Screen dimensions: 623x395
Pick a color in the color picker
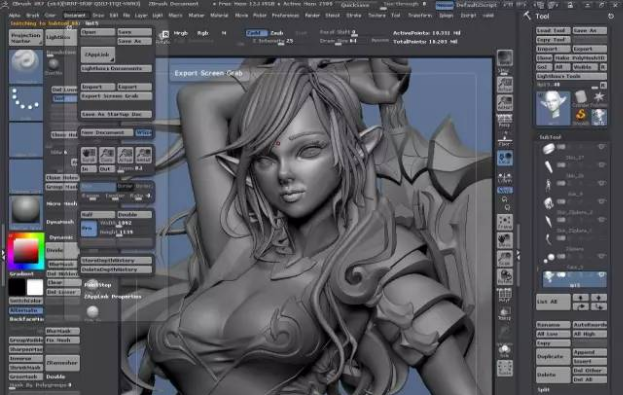pos(26,252)
